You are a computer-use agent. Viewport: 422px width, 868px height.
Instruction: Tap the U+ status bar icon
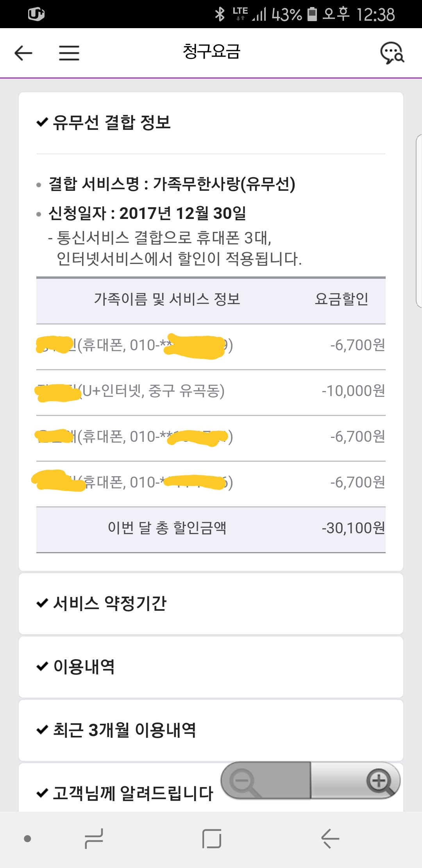tap(36, 14)
